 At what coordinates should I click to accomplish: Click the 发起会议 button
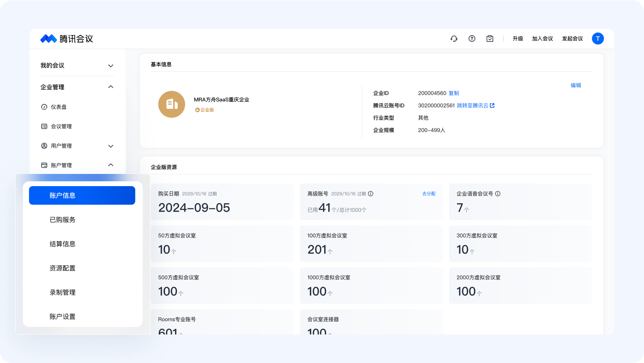coord(572,39)
